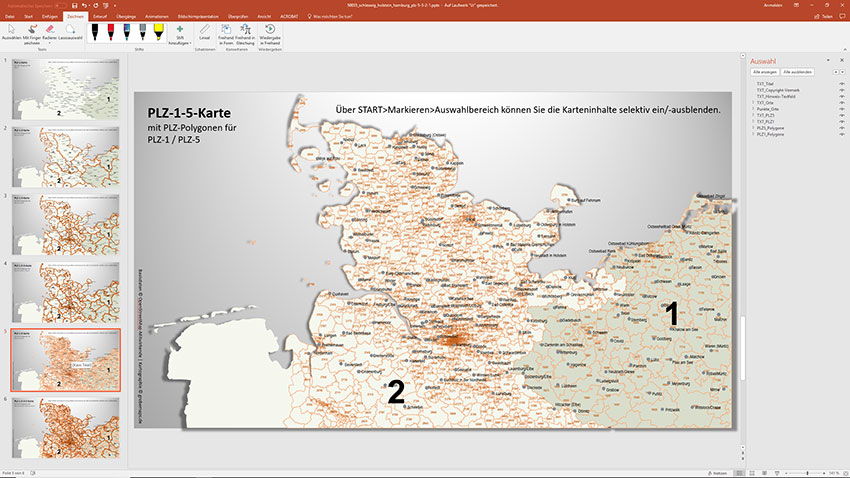Select slide 3 thumbnail

[67, 223]
